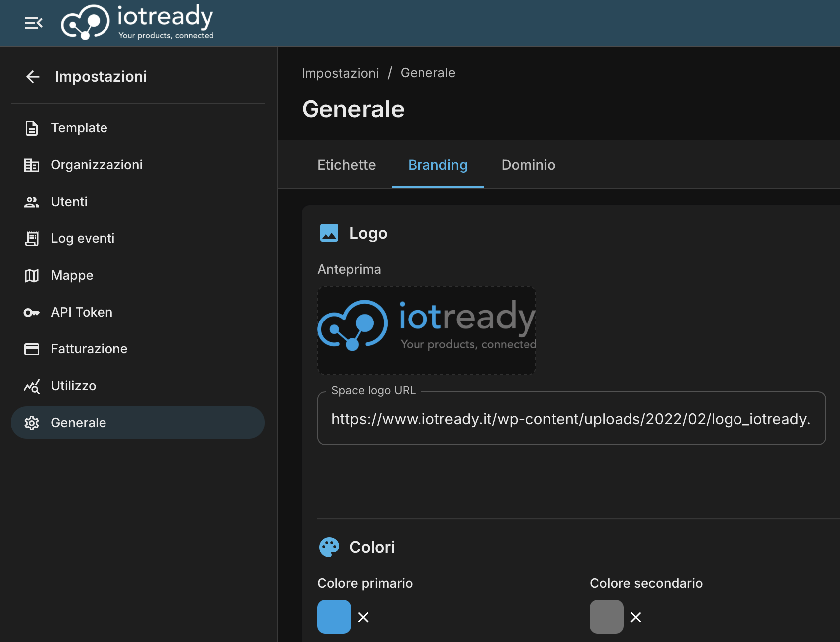Focus the Space logo URL field
Image resolution: width=840 pixels, height=642 pixels.
(x=572, y=419)
